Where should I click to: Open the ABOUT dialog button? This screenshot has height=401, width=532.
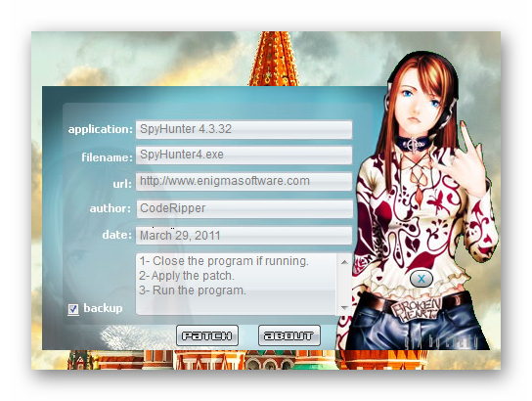[289, 335]
